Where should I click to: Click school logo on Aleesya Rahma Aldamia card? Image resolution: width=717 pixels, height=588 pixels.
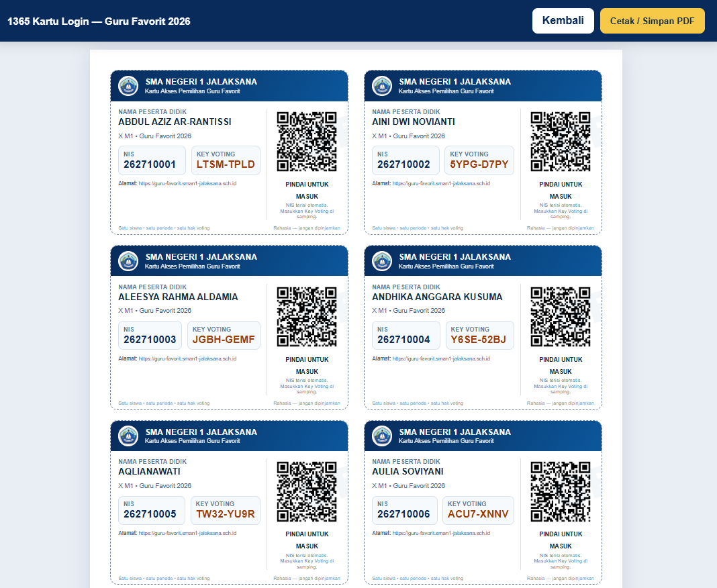pos(128,261)
